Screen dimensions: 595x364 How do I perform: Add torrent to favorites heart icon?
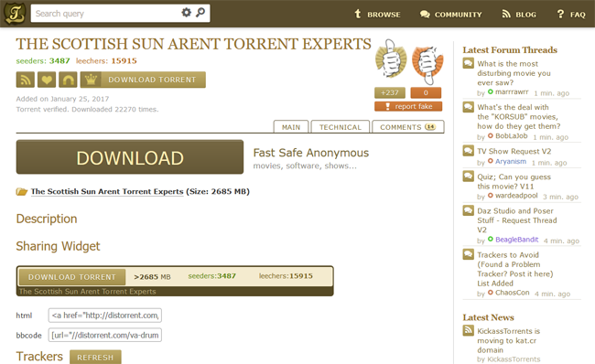[47, 80]
